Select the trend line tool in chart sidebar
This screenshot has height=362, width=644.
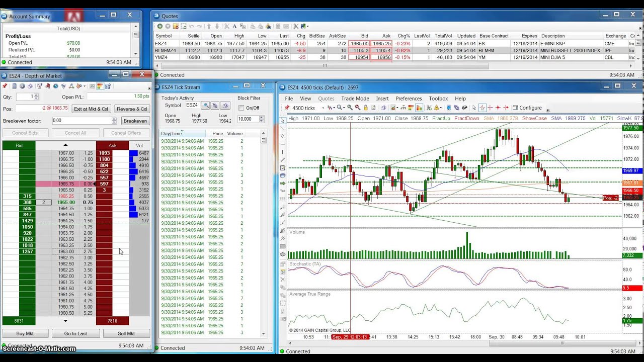click(283, 128)
